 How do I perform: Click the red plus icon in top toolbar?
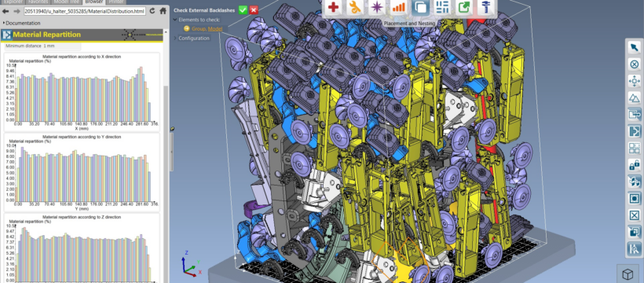(x=334, y=7)
